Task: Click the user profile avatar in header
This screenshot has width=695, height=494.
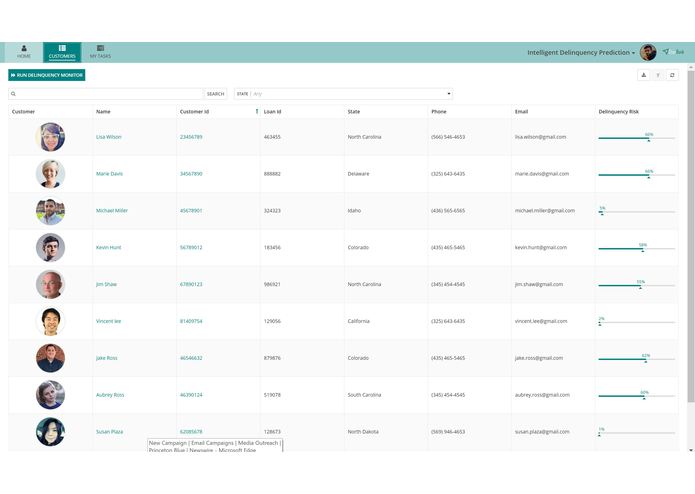Action: (x=648, y=52)
